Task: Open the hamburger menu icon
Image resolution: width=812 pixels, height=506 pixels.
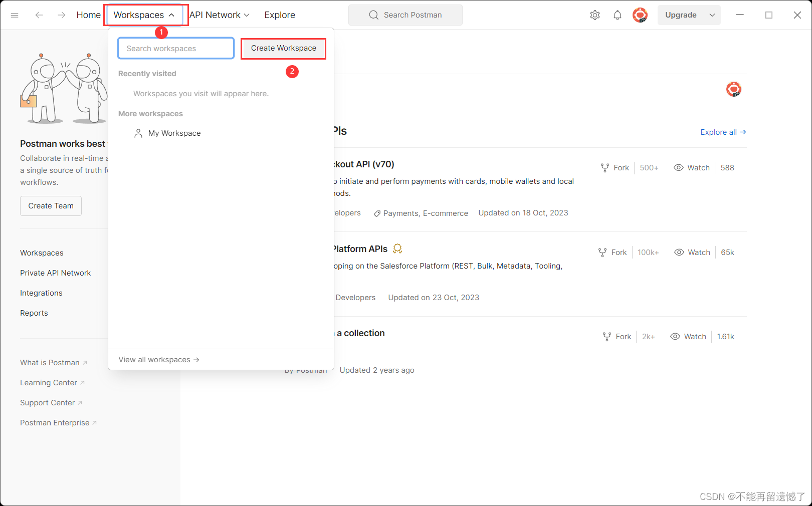Action: click(15, 15)
